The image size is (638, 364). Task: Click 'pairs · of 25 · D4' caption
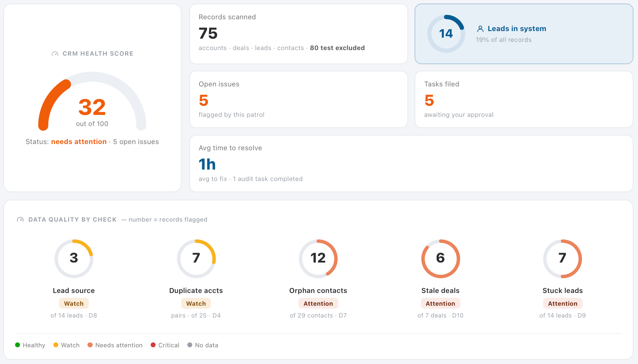click(x=196, y=316)
